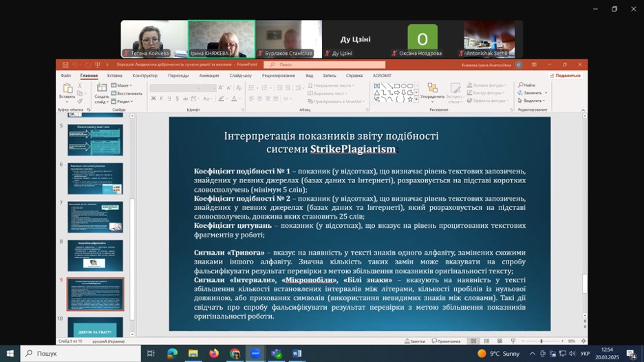Open the Раздел section dropdown
The image size is (644, 362).
coord(122,101)
